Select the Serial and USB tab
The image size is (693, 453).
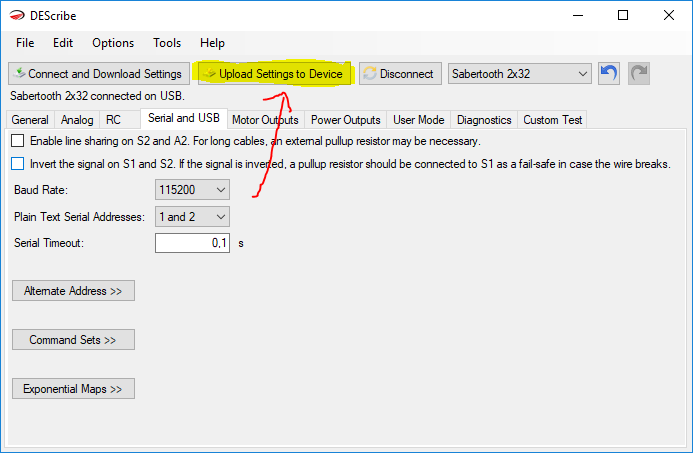coord(184,118)
